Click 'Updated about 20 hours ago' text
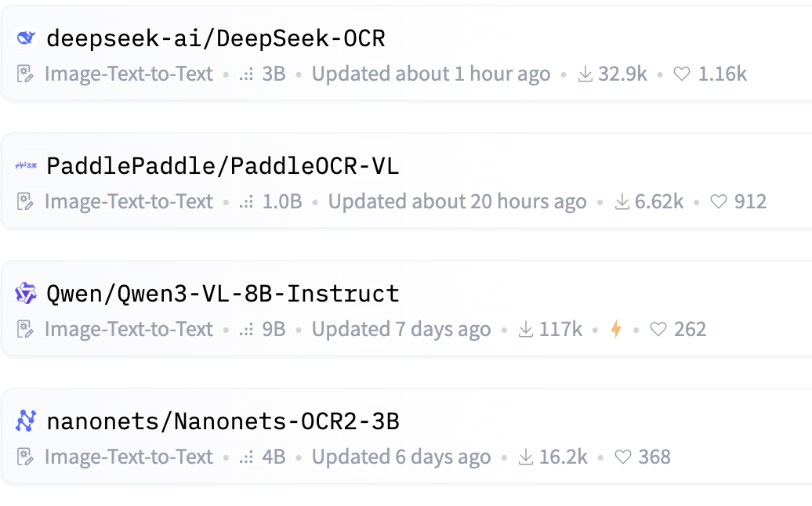 coord(457,202)
